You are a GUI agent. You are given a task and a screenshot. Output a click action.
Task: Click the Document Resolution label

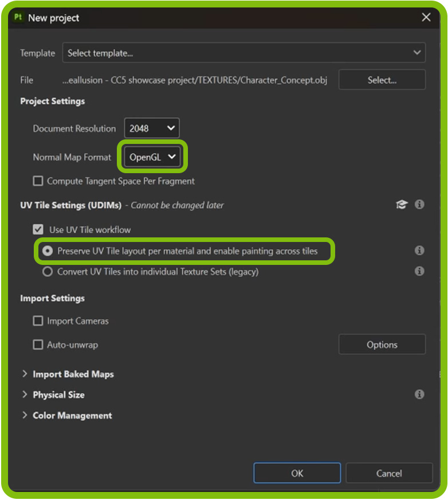point(74,128)
